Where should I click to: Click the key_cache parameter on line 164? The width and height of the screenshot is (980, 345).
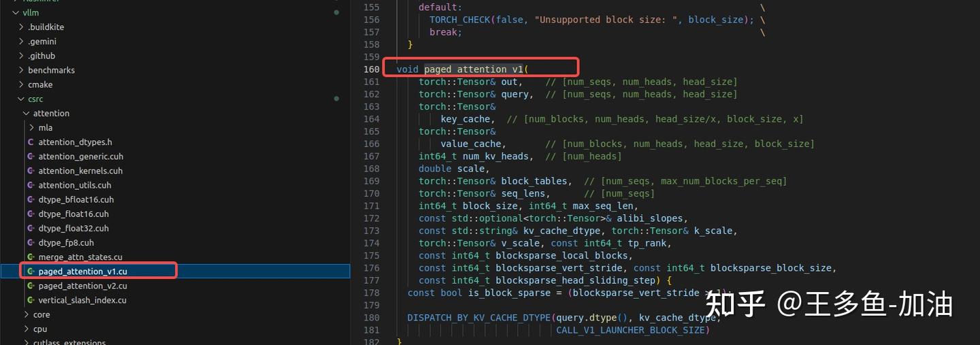465,119
